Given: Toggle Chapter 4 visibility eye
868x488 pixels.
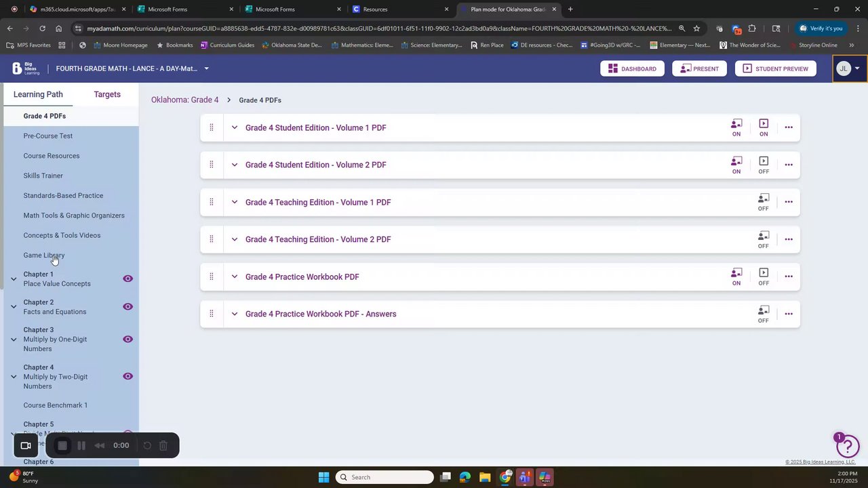Looking at the screenshot, I should coord(127,376).
